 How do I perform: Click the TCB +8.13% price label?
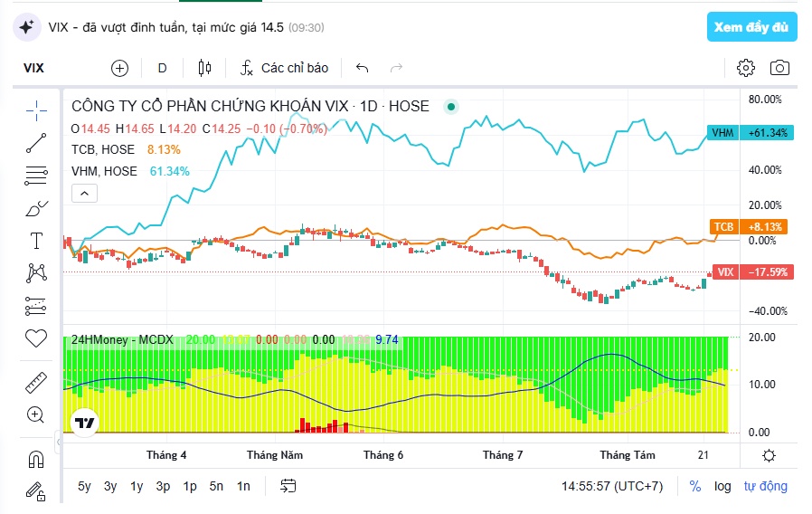pos(749,226)
